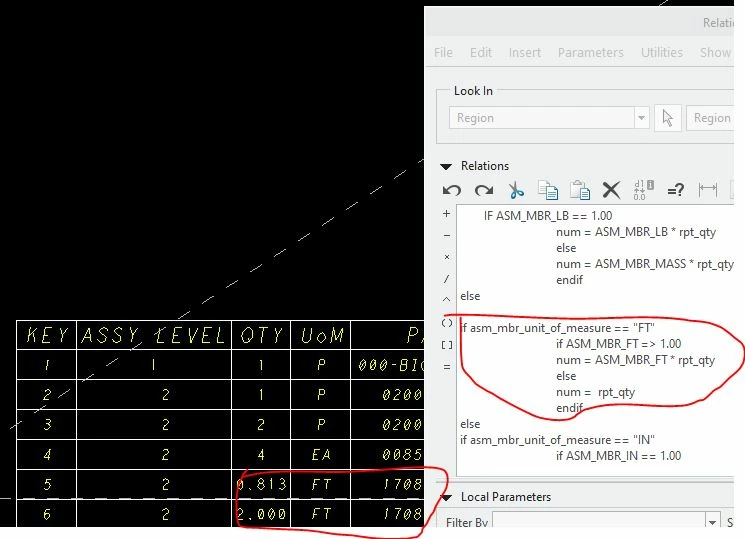Click the Delete X icon
745x539 pixels.
tap(611, 190)
